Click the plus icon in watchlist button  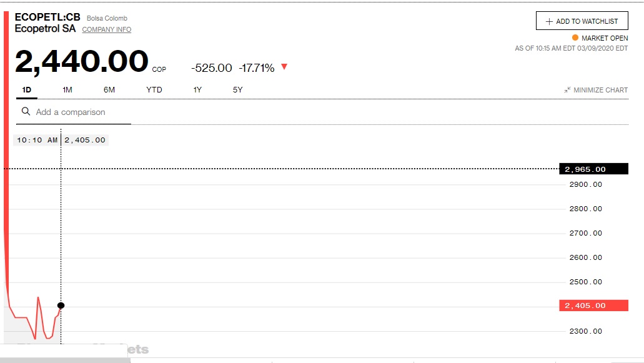pos(549,21)
